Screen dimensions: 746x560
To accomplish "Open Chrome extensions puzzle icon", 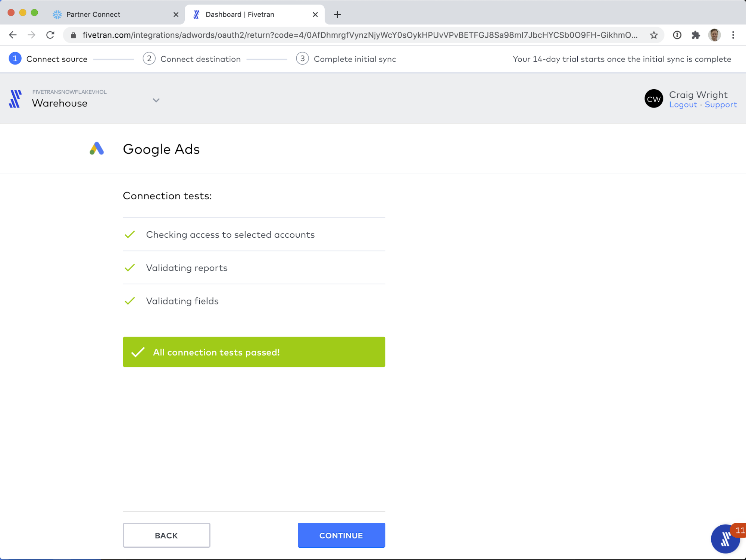I will (x=695, y=35).
